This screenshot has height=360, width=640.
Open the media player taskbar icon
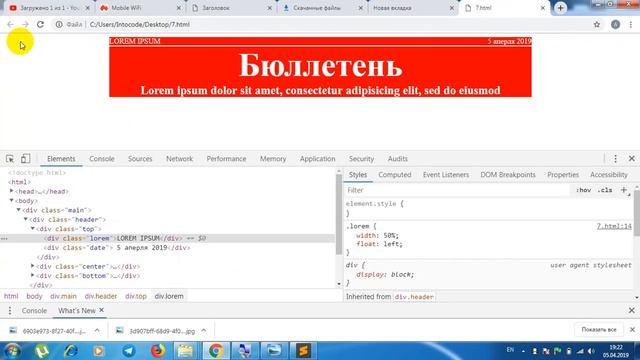(x=98, y=351)
